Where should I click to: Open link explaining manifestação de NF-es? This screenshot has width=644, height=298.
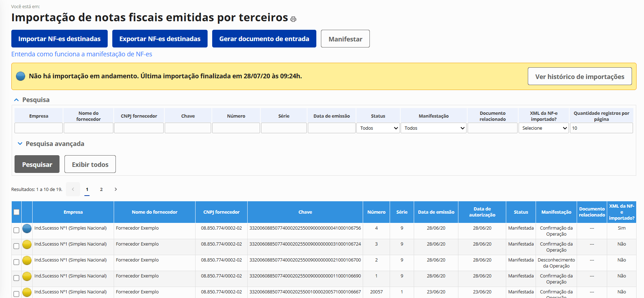81,54
